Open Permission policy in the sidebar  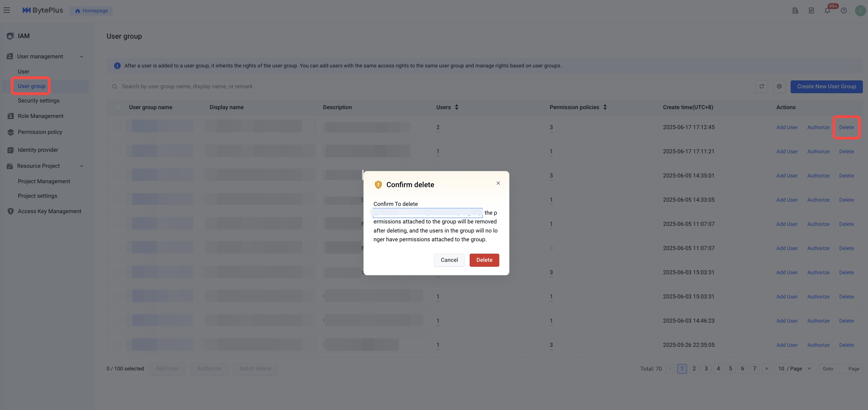coord(40,132)
